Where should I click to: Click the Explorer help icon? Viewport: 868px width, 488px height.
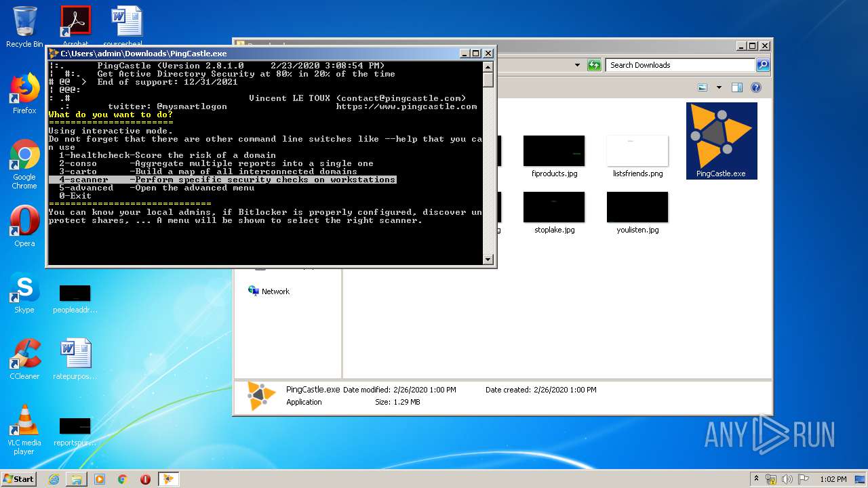pyautogui.click(x=756, y=87)
